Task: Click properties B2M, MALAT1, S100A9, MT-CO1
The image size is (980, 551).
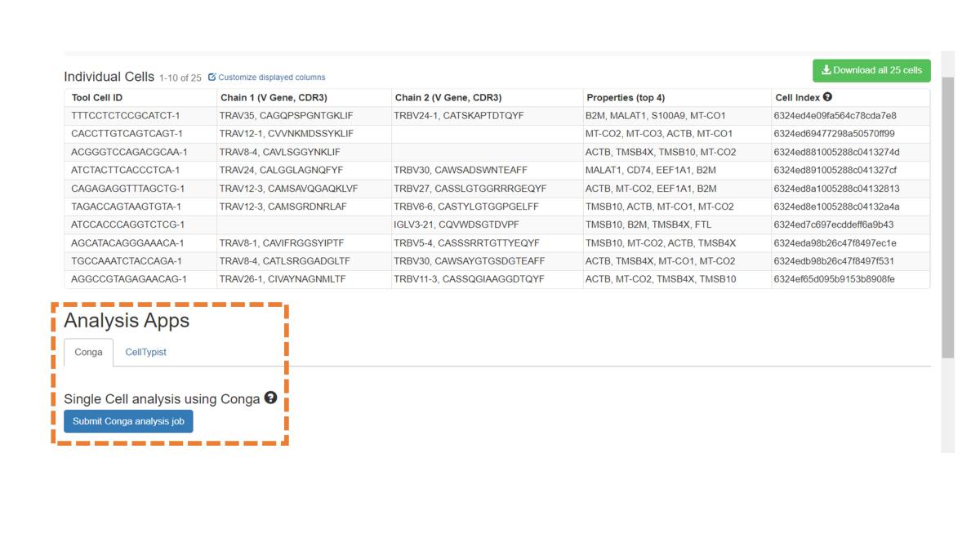Action: point(655,116)
